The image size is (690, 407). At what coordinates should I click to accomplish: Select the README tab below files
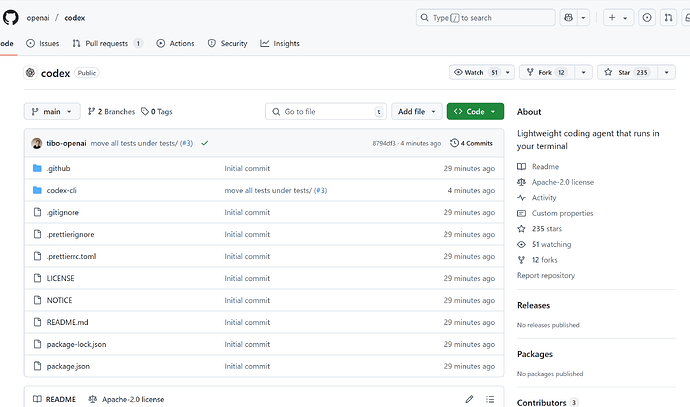tap(55, 400)
